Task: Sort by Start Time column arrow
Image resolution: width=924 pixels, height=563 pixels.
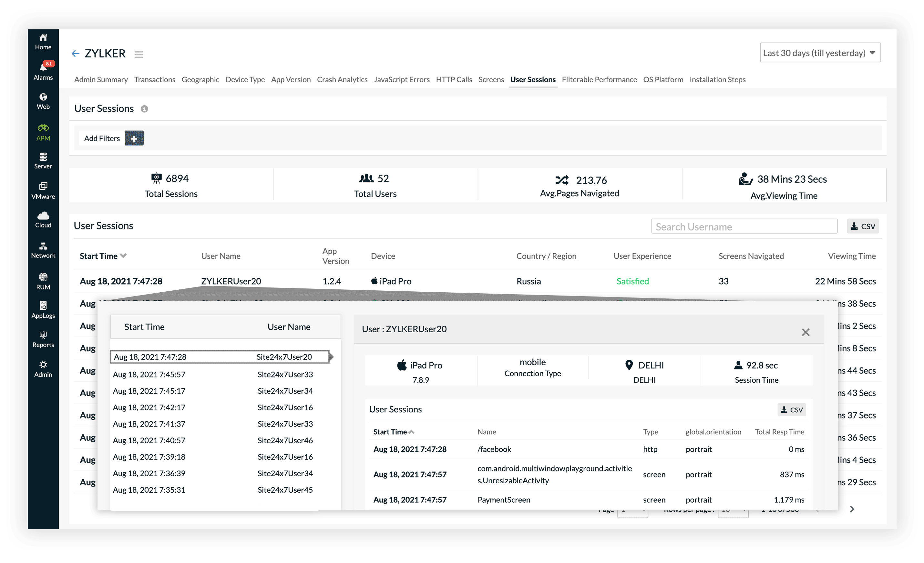Action: (123, 256)
